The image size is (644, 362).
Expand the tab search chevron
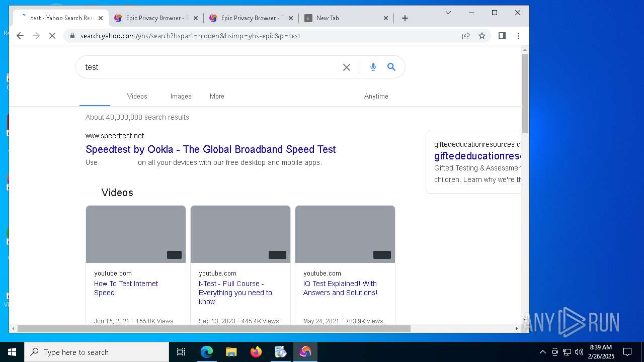(x=448, y=13)
